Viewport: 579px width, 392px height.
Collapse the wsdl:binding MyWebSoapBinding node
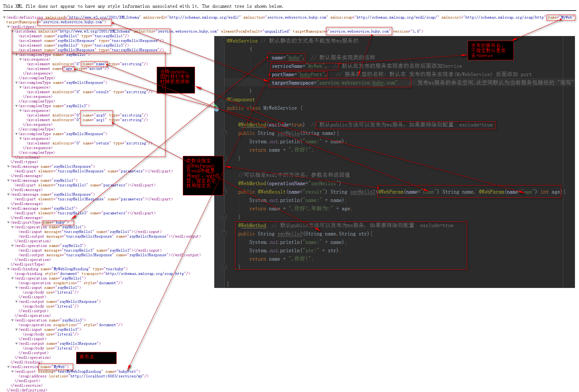[x=8, y=269]
